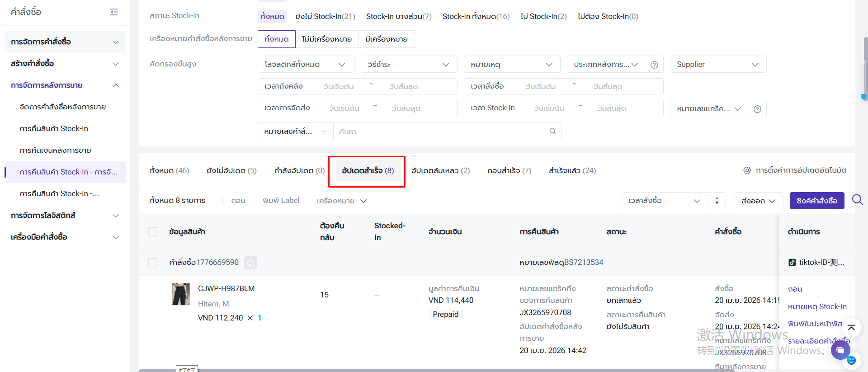
Task: Open the วิธีชำระ dropdown
Action: point(408,65)
